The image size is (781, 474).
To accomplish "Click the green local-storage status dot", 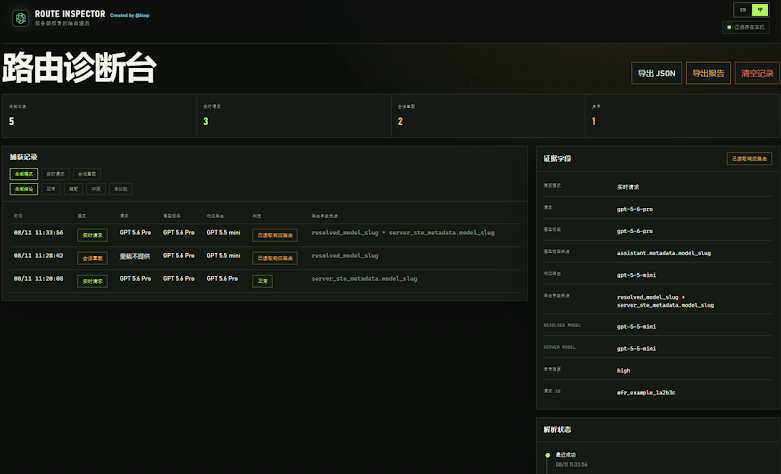I will pos(729,27).
